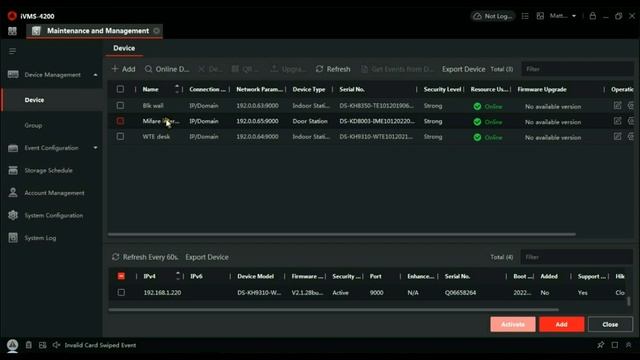Open System Log
The image size is (640, 360).
point(40,238)
